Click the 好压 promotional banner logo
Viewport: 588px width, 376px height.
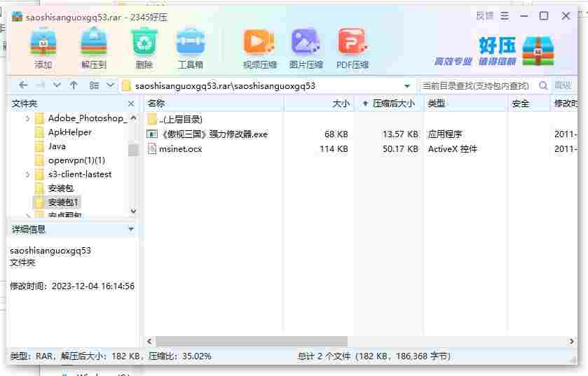pyautogui.click(x=494, y=51)
